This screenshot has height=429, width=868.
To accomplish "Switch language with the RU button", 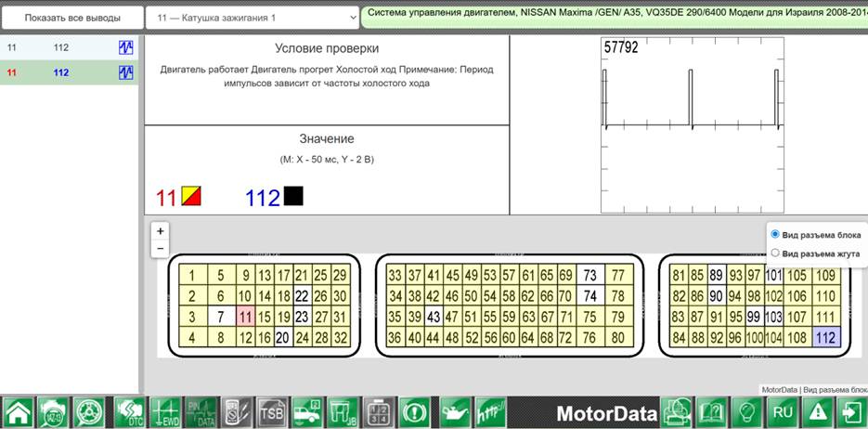I will (x=783, y=412).
